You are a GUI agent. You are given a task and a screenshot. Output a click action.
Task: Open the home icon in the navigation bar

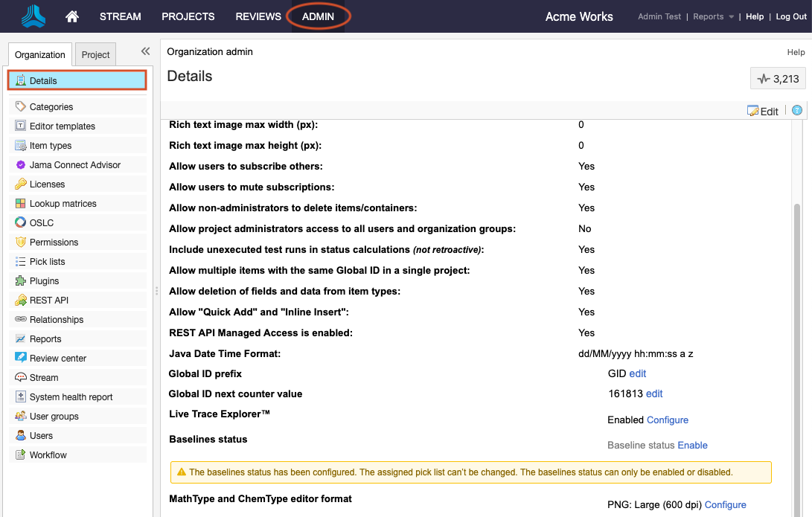tap(71, 16)
